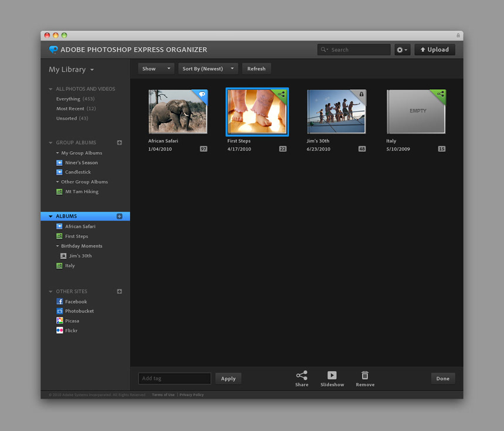Open Photobucket in Other Sites
The width and height of the screenshot is (504, 431).
(75, 311)
